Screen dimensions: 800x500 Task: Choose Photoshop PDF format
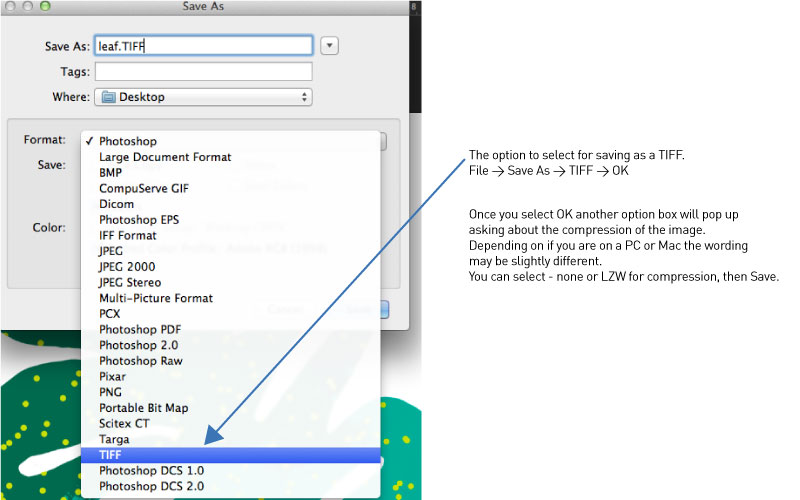coord(231,330)
